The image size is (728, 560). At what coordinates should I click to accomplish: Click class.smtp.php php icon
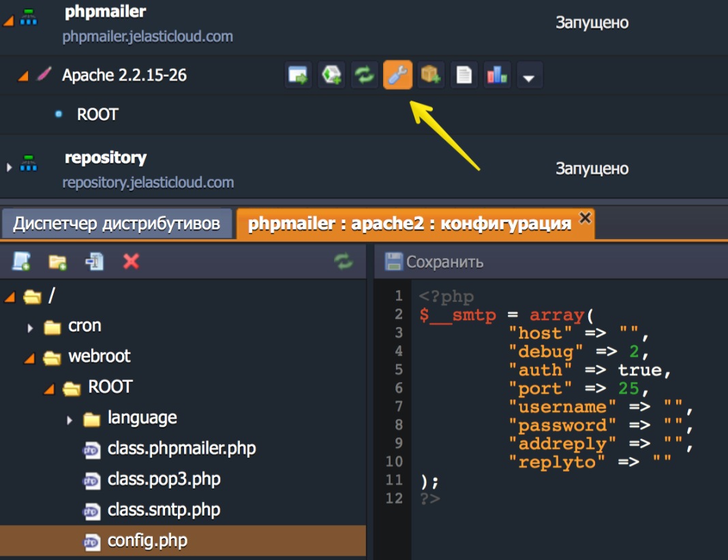click(91, 511)
